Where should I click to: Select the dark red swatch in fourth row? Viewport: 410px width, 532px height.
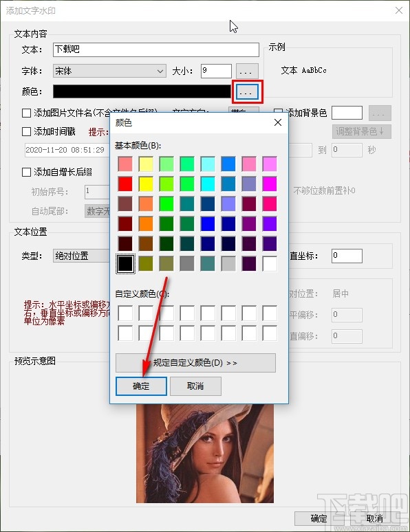pyautogui.click(x=125, y=224)
